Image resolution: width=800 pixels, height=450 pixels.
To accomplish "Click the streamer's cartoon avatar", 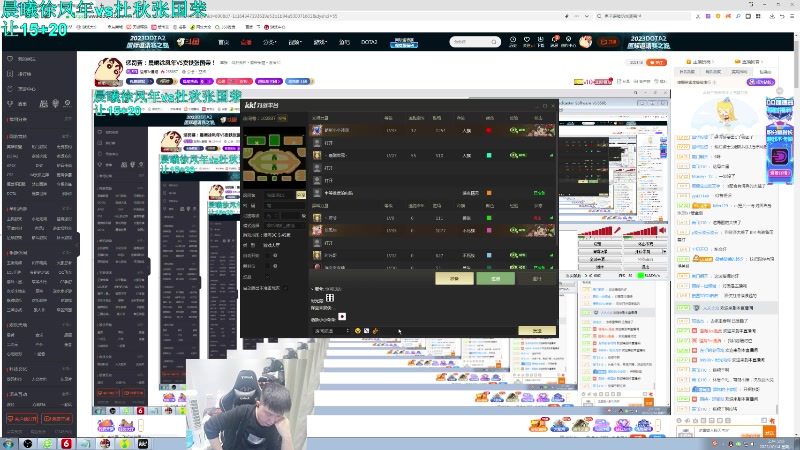I will [x=109, y=71].
